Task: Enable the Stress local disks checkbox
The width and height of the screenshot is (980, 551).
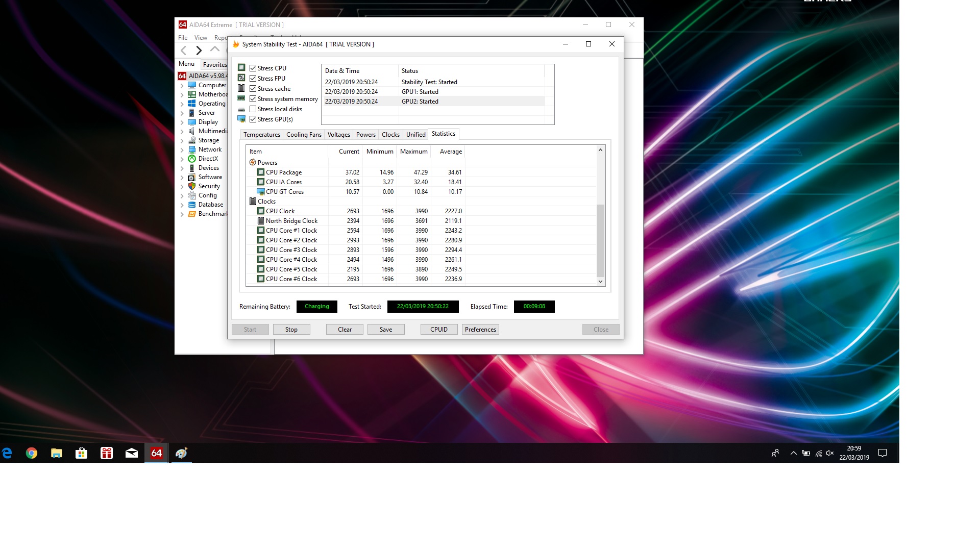Action: 253,109
